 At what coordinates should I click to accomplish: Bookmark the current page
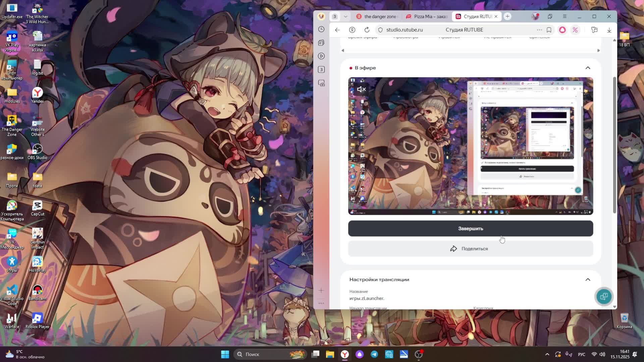[x=549, y=30]
